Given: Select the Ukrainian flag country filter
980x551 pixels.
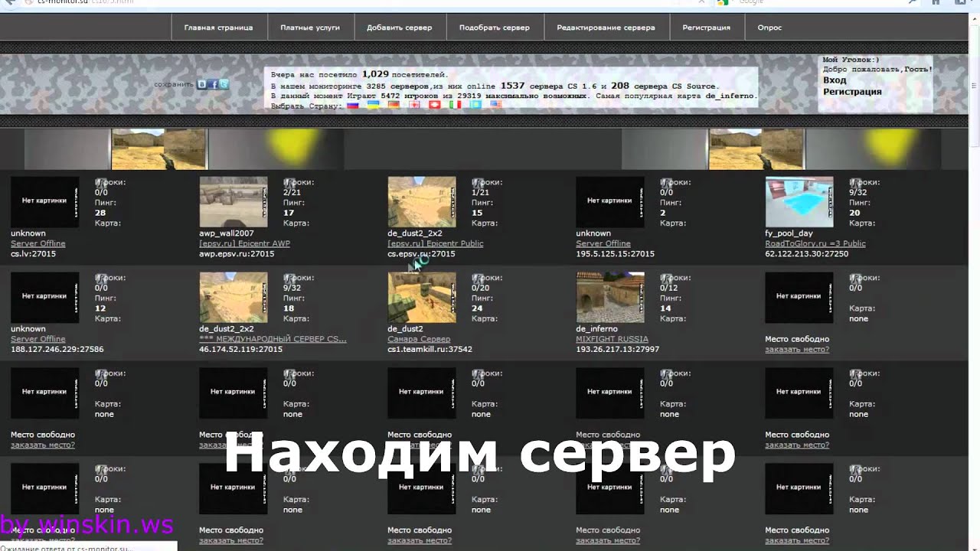Looking at the screenshot, I should (x=373, y=105).
